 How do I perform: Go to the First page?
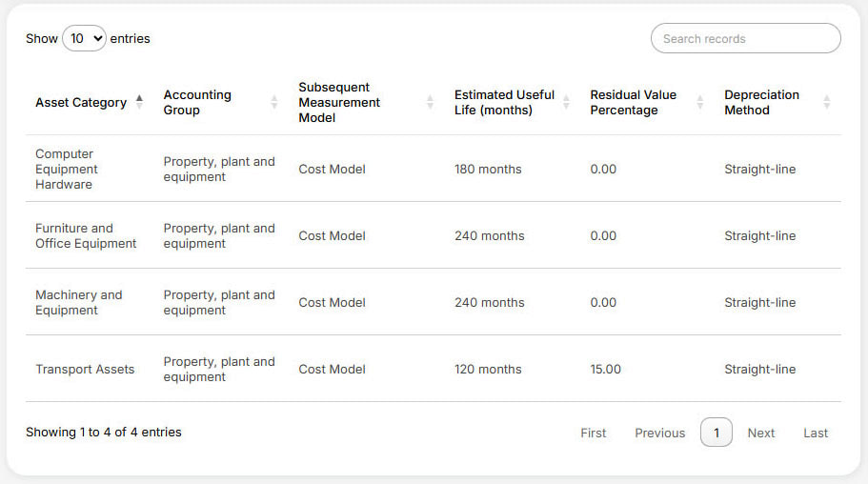pyautogui.click(x=593, y=433)
